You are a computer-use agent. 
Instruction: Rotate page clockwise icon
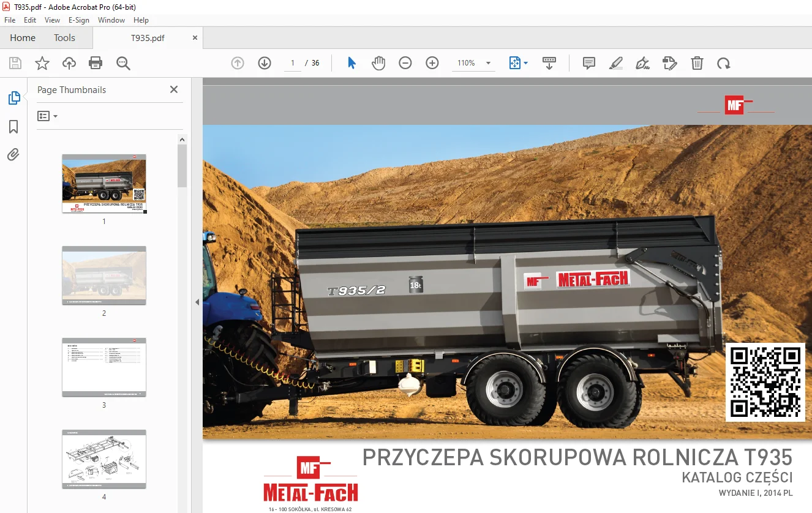pos(724,63)
